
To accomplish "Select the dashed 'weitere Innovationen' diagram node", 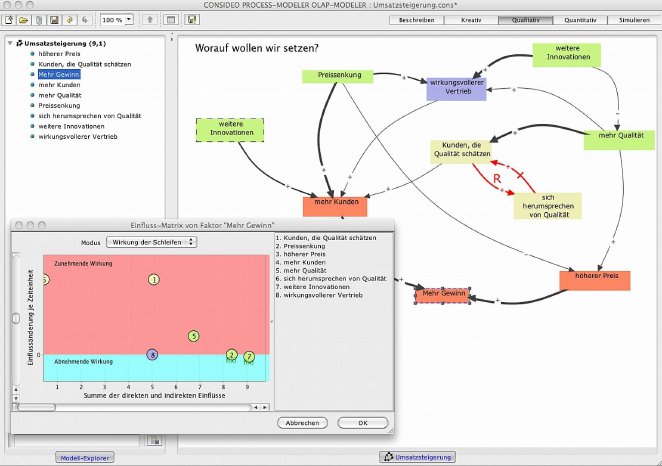I will [230, 130].
